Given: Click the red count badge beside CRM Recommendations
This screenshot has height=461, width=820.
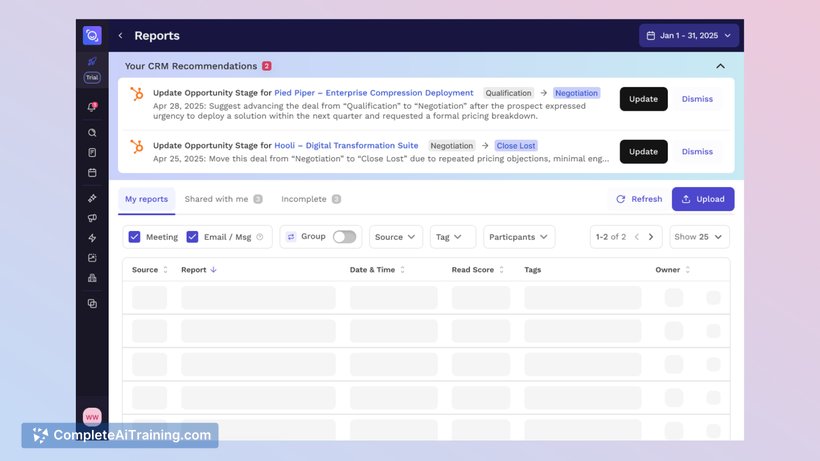Looking at the screenshot, I should (x=267, y=66).
